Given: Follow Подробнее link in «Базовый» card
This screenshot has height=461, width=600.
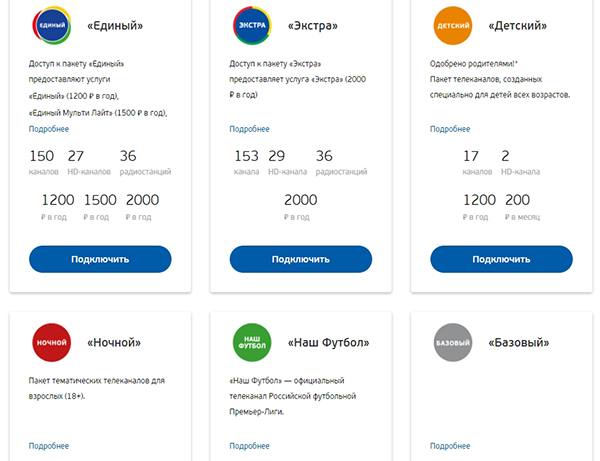Looking at the screenshot, I should 450,445.
